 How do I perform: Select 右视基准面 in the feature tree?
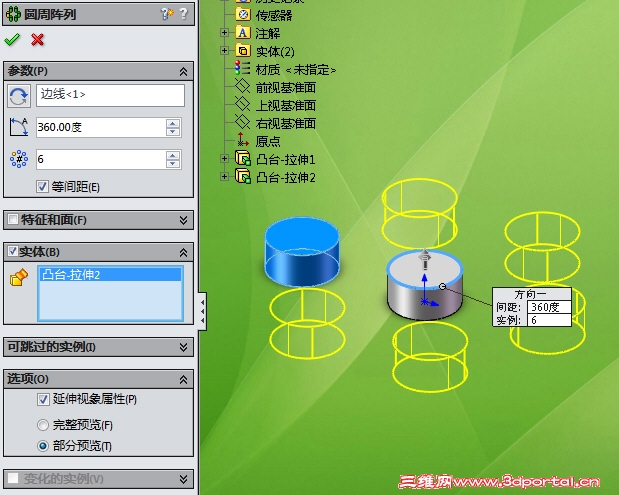286,123
